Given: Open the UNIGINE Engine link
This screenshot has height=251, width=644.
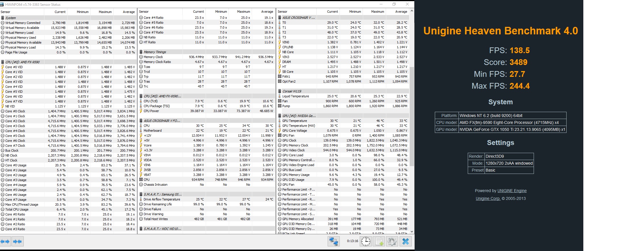Looking at the screenshot, I should coord(512,191).
